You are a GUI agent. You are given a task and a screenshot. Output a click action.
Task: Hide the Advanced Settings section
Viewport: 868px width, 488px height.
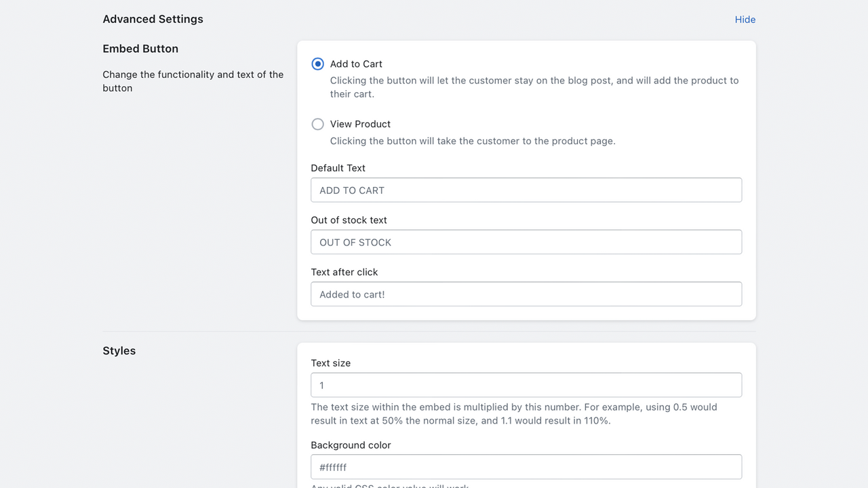coord(745,20)
